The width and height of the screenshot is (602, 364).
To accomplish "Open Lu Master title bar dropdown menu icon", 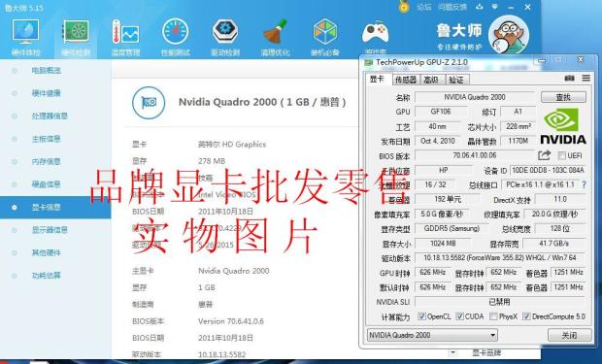I will [x=495, y=7].
